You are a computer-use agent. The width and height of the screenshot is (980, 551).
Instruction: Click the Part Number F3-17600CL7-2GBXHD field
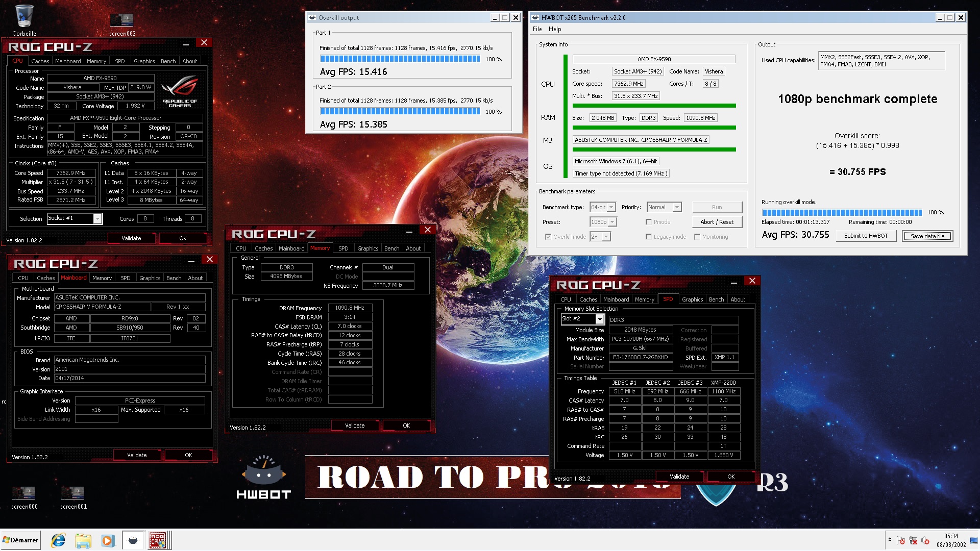(640, 358)
